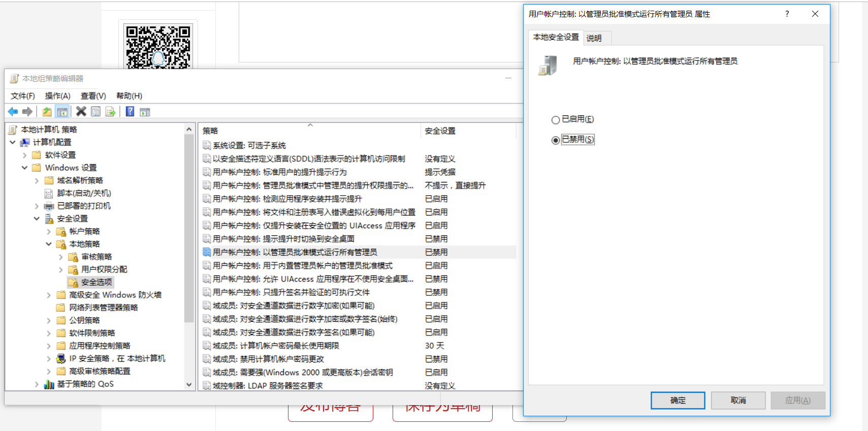Viewport: 868px width, 431px height.
Task: Select the 已启用(E) radio button
Action: point(556,119)
